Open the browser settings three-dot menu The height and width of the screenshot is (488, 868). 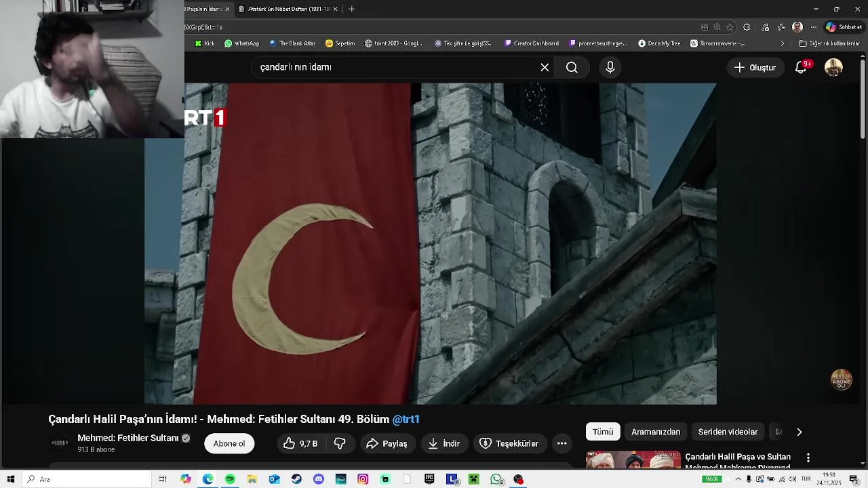(814, 27)
